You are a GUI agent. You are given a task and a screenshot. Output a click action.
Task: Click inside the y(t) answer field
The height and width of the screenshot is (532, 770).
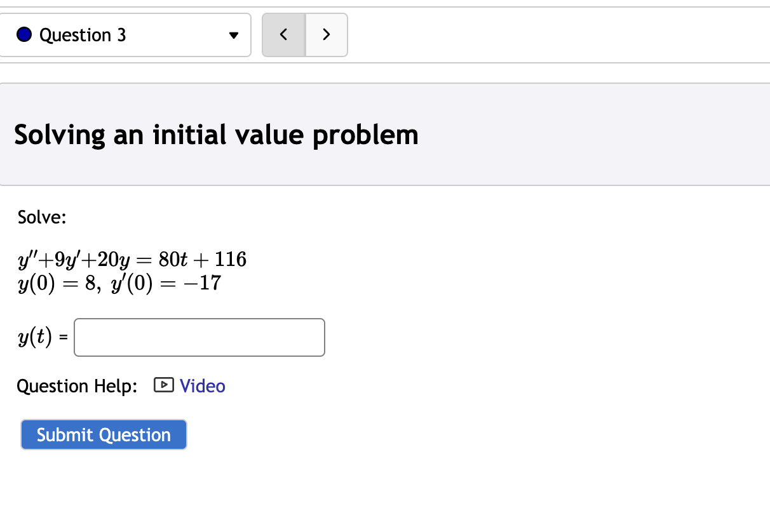[x=199, y=337]
